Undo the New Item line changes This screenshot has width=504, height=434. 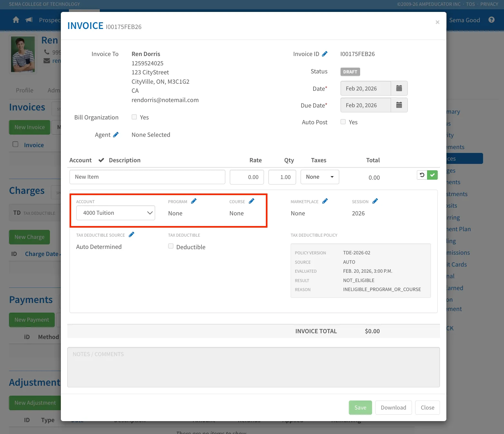click(x=422, y=175)
